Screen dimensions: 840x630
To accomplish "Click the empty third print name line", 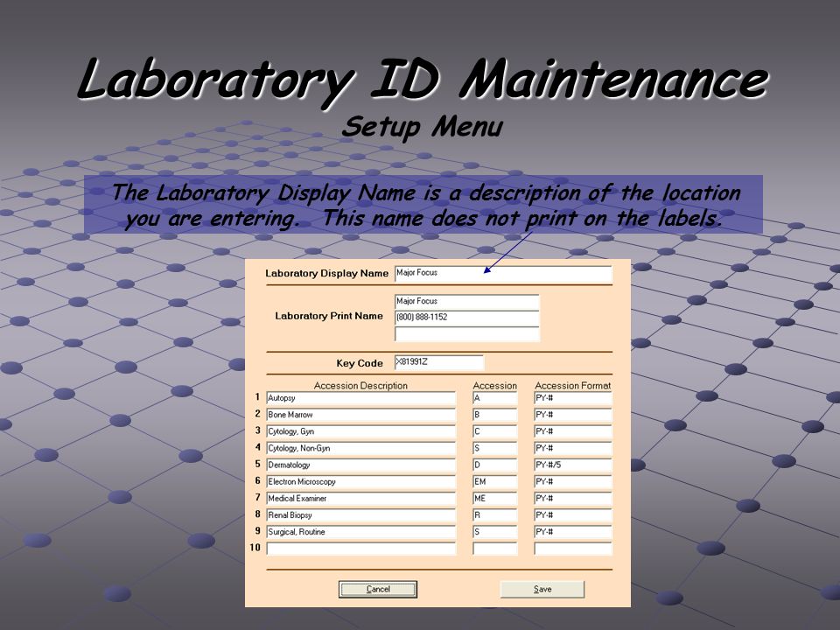I will coord(466,334).
